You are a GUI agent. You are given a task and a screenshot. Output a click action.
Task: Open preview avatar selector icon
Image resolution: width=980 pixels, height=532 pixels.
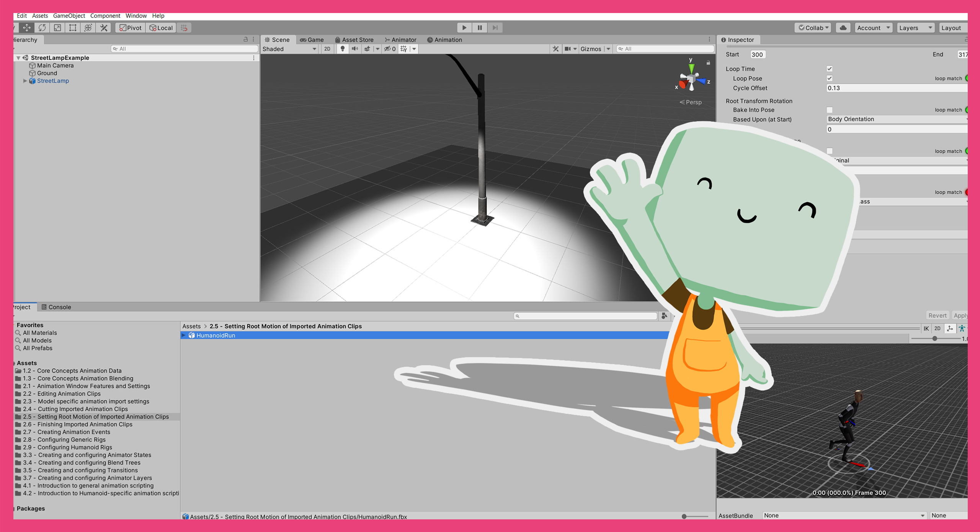pos(962,329)
